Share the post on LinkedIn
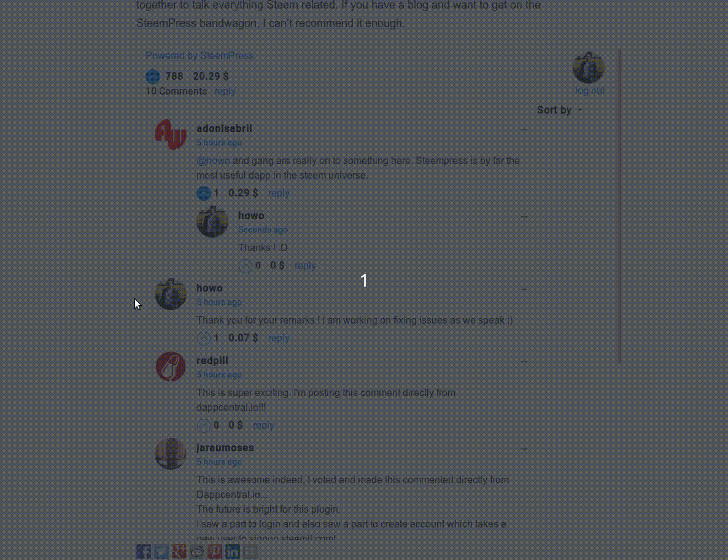728x560 pixels. [x=232, y=551]
